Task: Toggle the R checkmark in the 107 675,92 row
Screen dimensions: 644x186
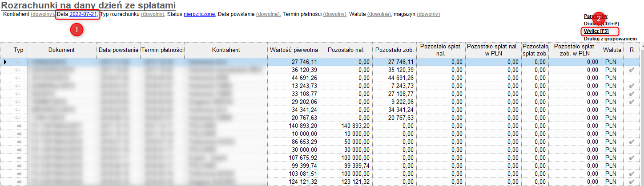Action: pos(632,158)
